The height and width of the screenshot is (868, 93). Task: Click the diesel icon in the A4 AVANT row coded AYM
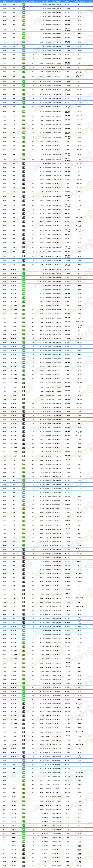[x=24, y=428]
